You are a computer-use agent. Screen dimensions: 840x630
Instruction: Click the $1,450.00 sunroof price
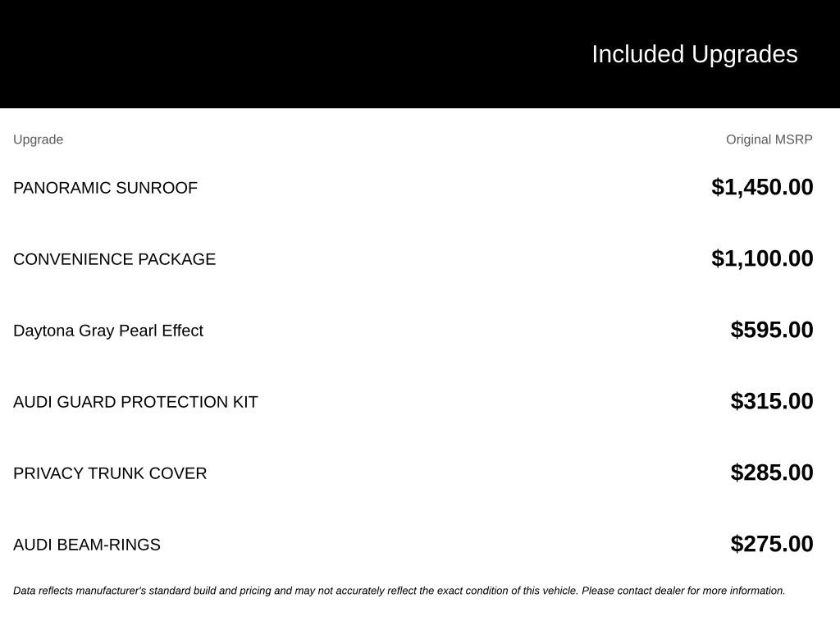click(x=762, y=188)
